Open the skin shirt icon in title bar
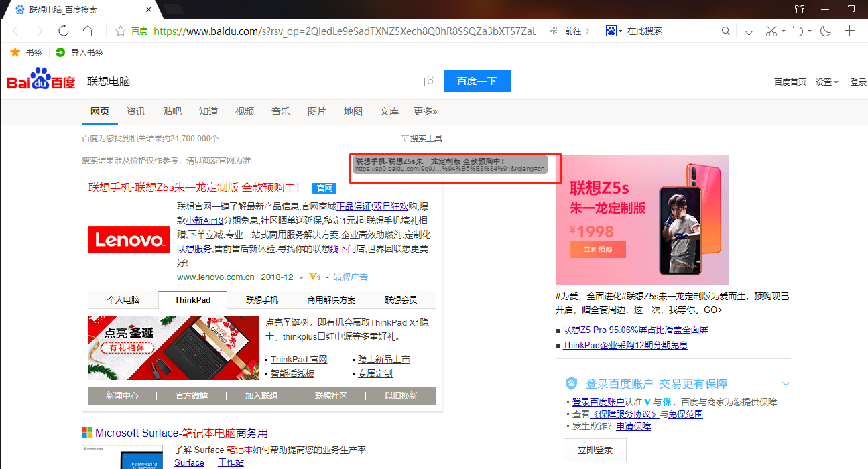Viewport: 868px width, 469px height. pyautogui.click(x=799, y=9)
